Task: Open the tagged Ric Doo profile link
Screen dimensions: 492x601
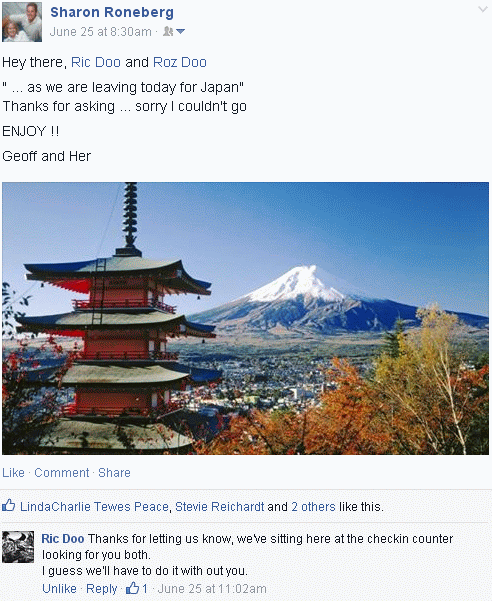Action: tap(96, 62)
